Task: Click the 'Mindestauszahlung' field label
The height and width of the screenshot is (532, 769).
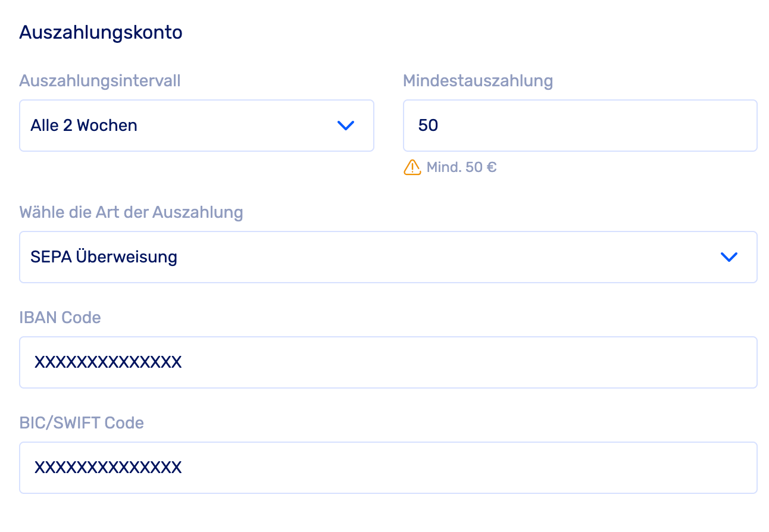Action: click(x=478, y=80)
